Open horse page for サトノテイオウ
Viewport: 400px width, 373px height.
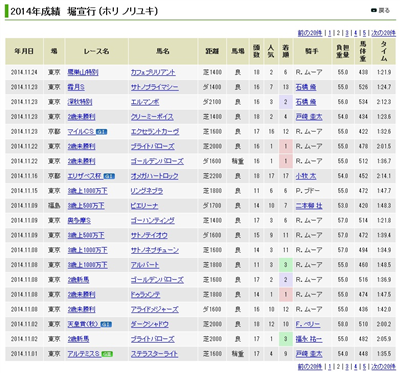[x=149, y=235]
